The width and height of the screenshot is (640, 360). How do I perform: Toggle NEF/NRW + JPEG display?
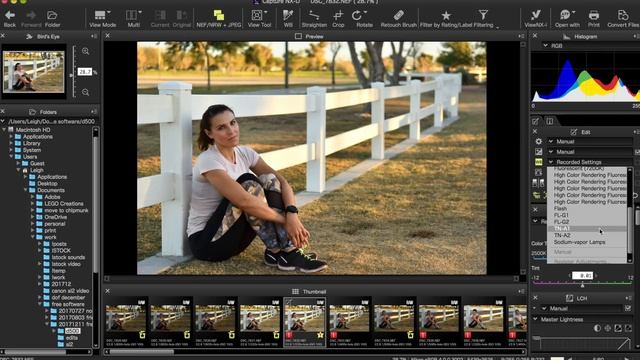[218, 18]
